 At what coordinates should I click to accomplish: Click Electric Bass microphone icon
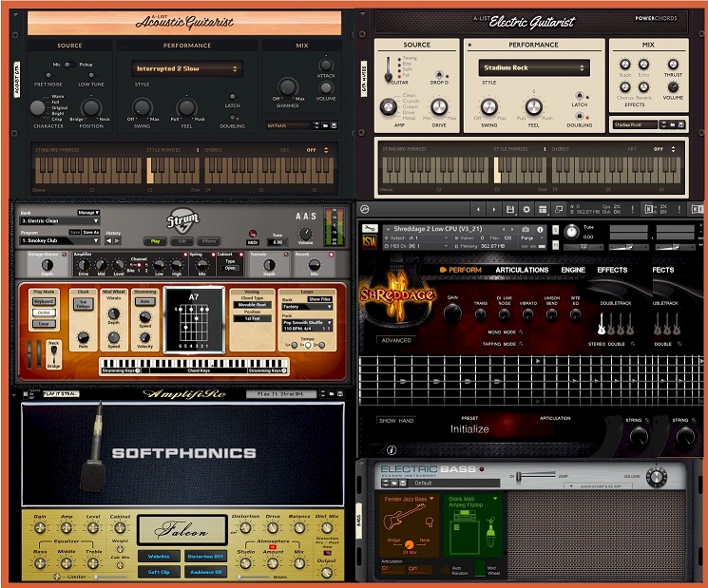pyautogui.click(x=490, y=534)
